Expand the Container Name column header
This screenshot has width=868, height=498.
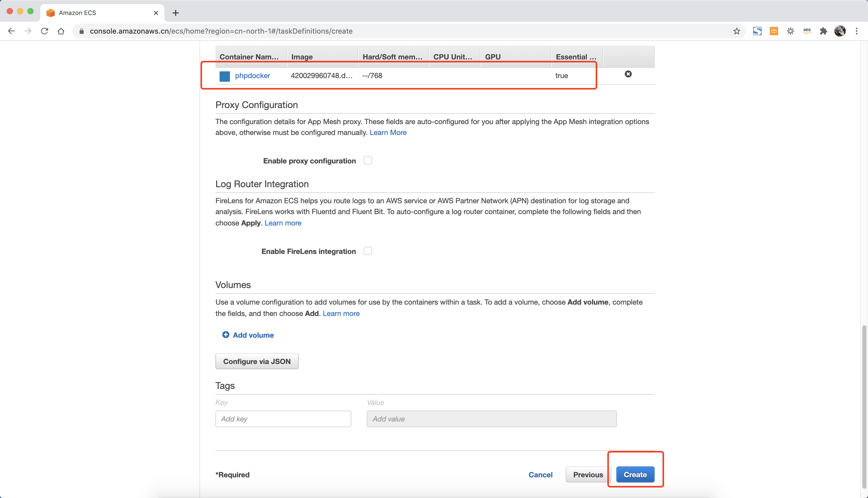[x=249, y=56]
